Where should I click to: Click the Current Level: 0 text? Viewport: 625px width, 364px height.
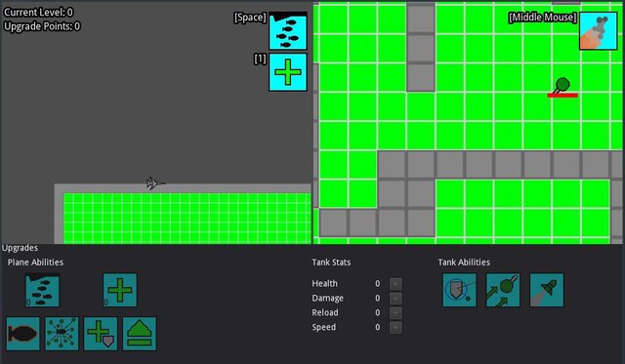point(38,12)
